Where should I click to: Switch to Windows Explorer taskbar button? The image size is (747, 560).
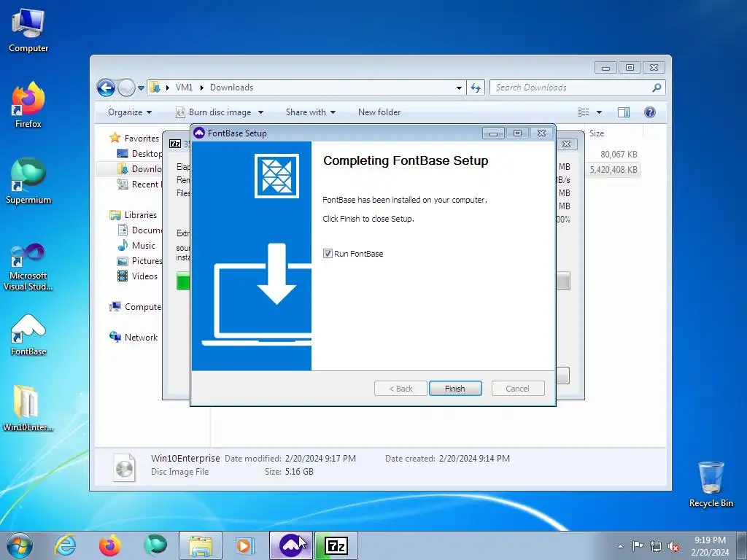[201, 545]
